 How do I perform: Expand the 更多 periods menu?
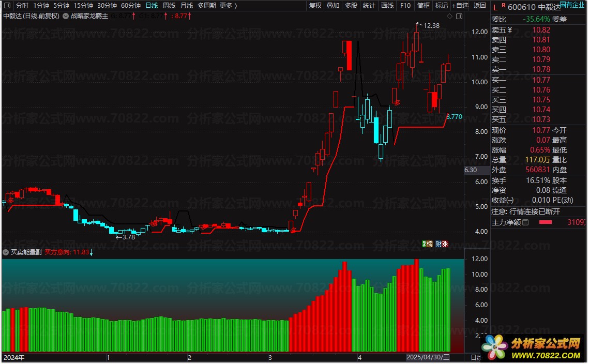(x=229, y=5)
